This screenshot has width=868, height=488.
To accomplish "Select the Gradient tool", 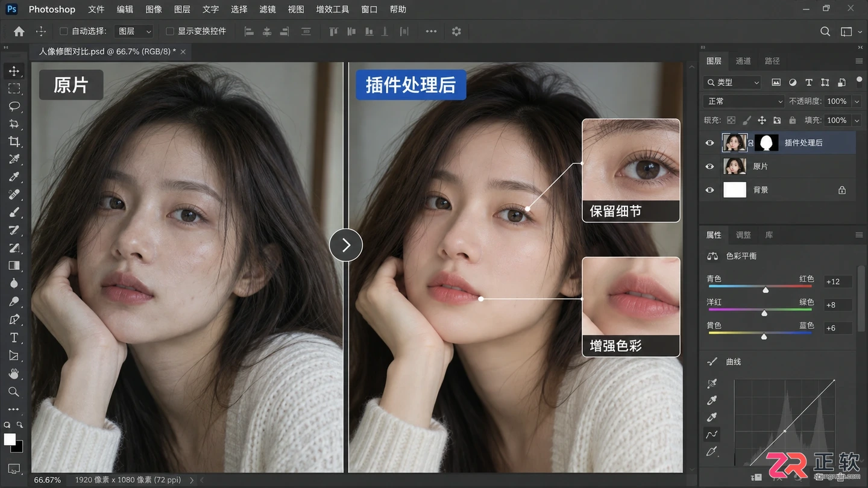I will click(14, 266).
